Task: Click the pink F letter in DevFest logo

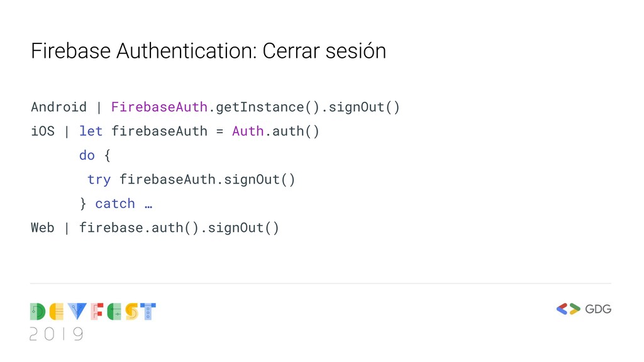Action: pyautogui.click(x=96, y=312)
